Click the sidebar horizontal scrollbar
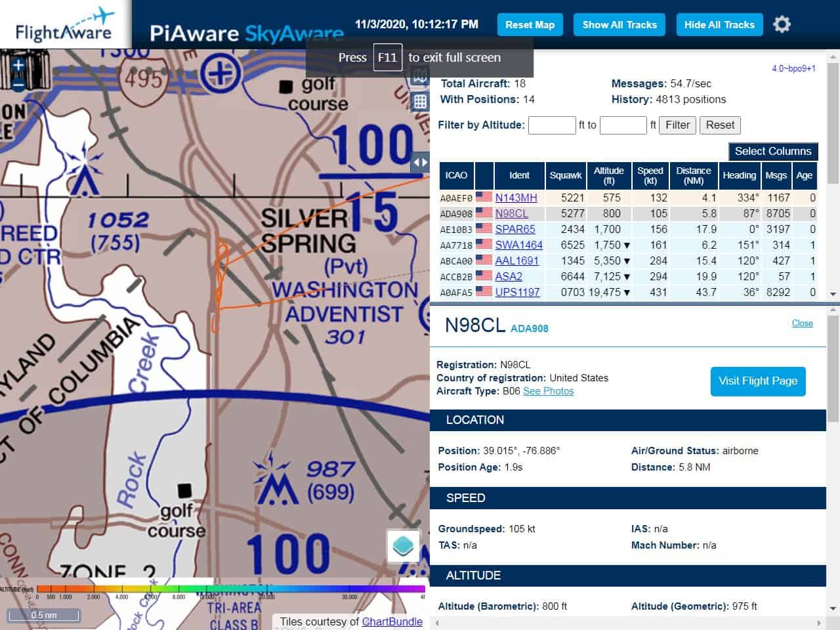The width and height of the screenshot is (840, 630). [628, 623]
